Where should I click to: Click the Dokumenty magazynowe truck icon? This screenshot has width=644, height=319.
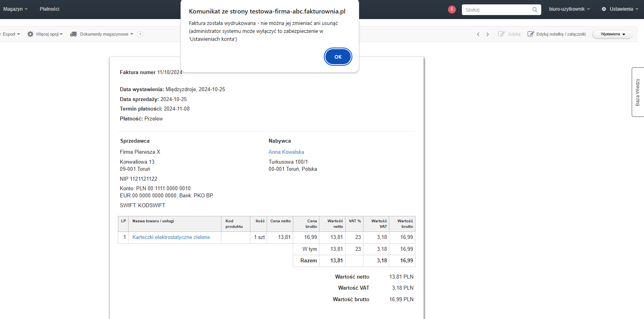point(73,34)
